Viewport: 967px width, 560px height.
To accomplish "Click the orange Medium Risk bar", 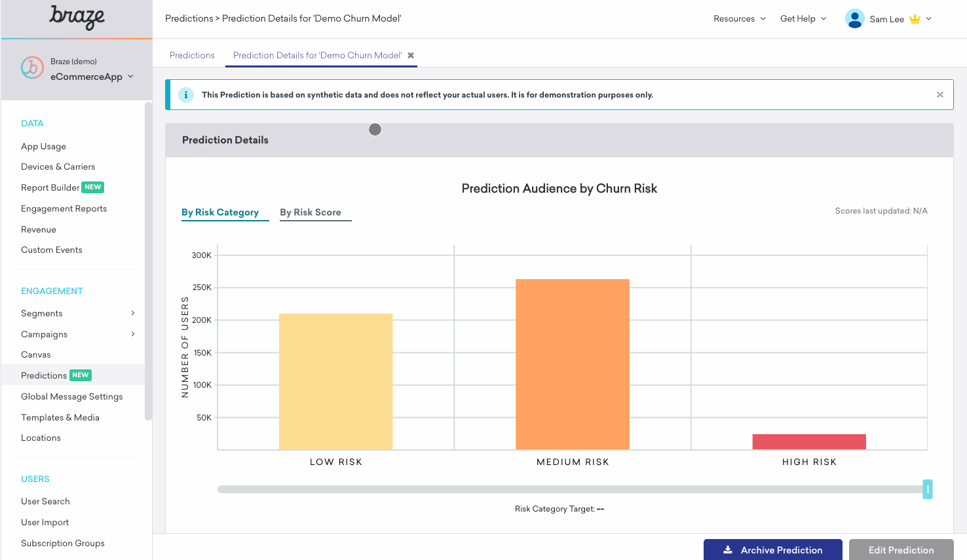I will point(573,365).
